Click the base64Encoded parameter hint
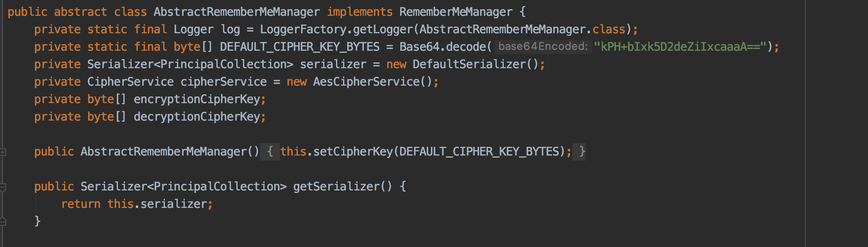 543,47
